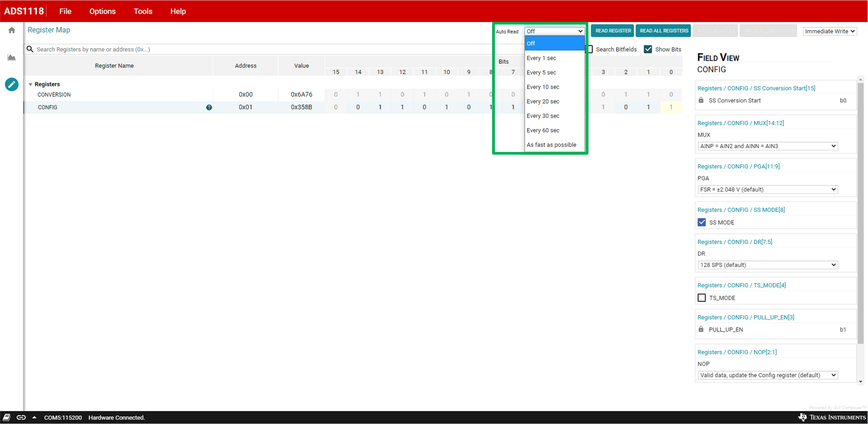The image size is (868, 424).
Task: Click the Home icon in sidebar
Action: pos(12,31)
